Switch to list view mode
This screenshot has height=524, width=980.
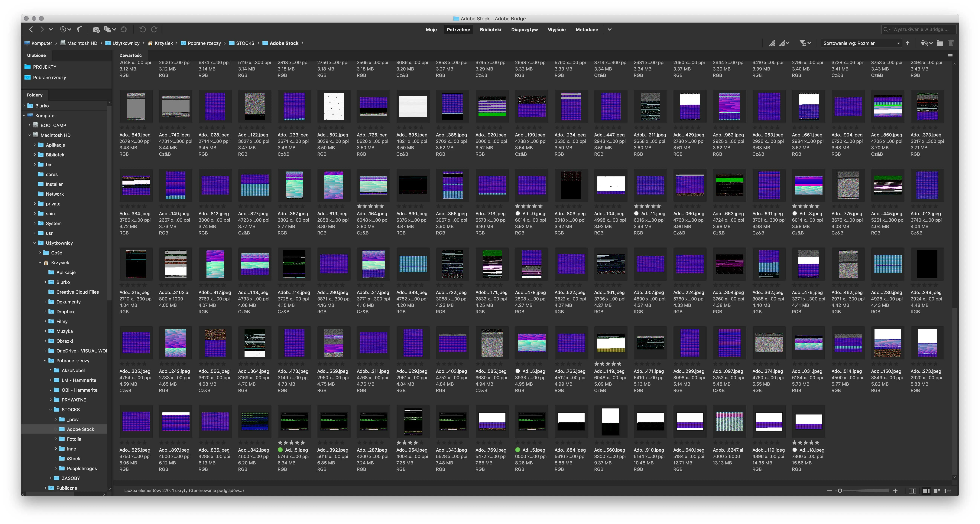[x=948, y=491]
